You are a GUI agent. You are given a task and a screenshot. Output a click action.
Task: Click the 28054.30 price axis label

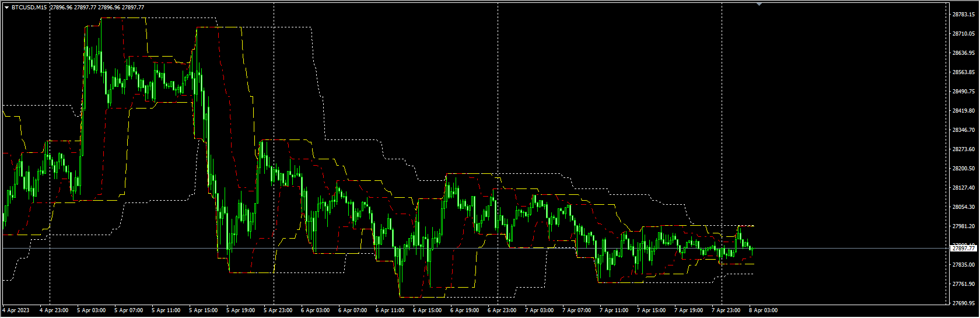[963, 207]
